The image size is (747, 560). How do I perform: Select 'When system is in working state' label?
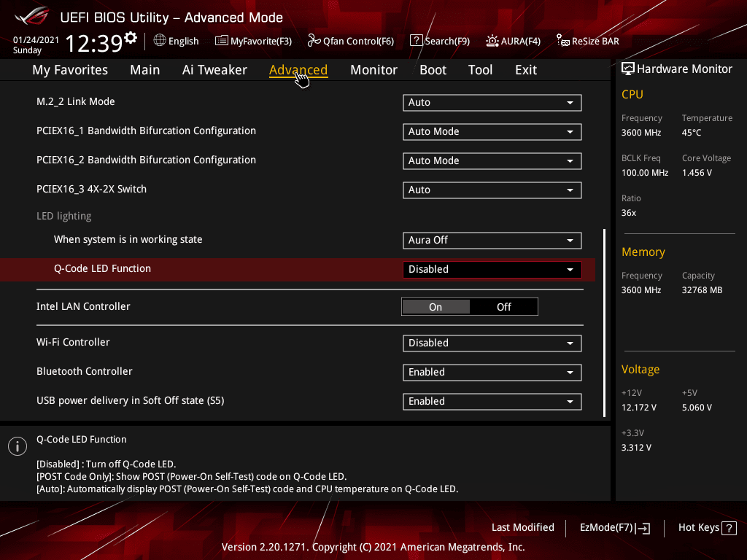[128, 239]
